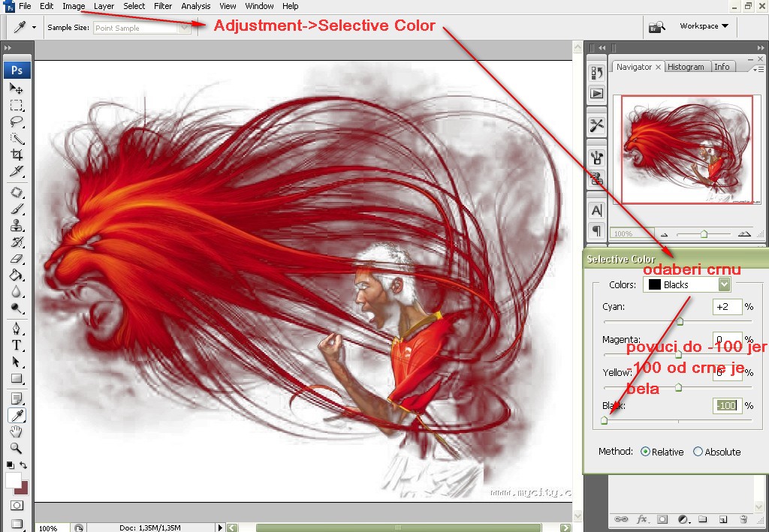
Task: Open the Brushes panel icon
Action: pos(596,158)
